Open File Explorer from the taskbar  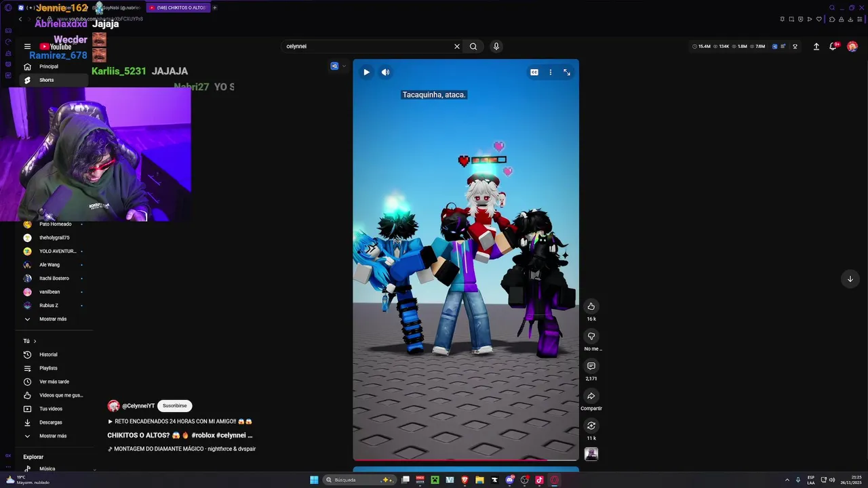coord(479,480)
